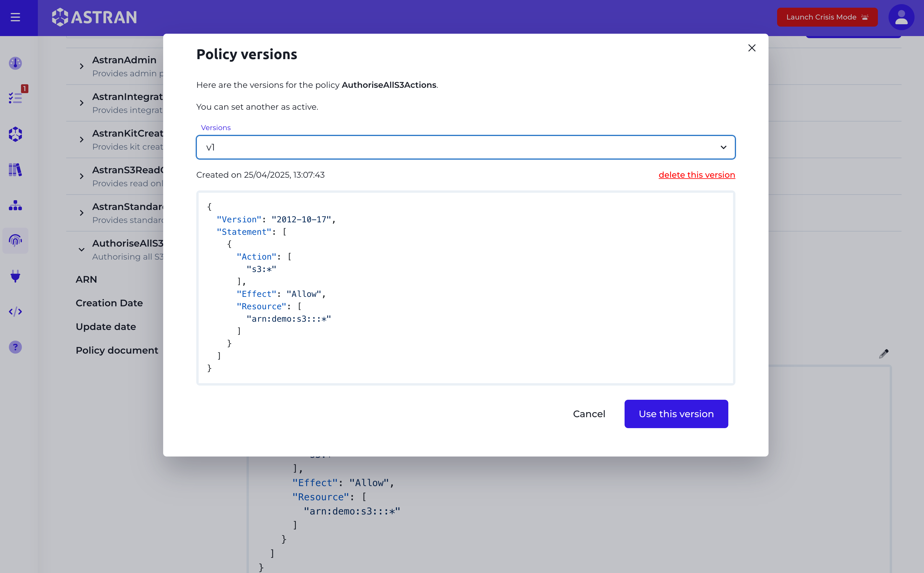This screenshot has height=573, width=924.
Task: Click the Policy document label
Action: [117, 350]
